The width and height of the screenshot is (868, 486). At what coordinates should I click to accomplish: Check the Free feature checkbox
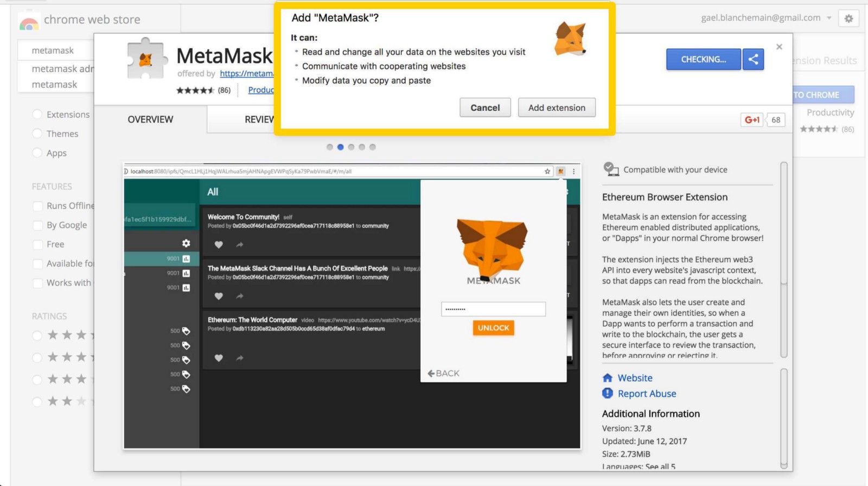(37, 245)
